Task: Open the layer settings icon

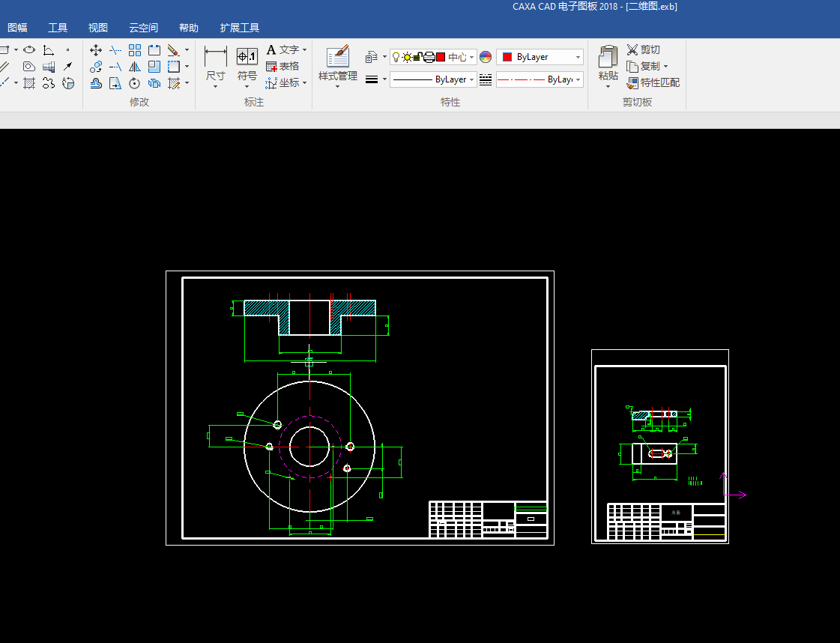Action: (x=372, y=57)
